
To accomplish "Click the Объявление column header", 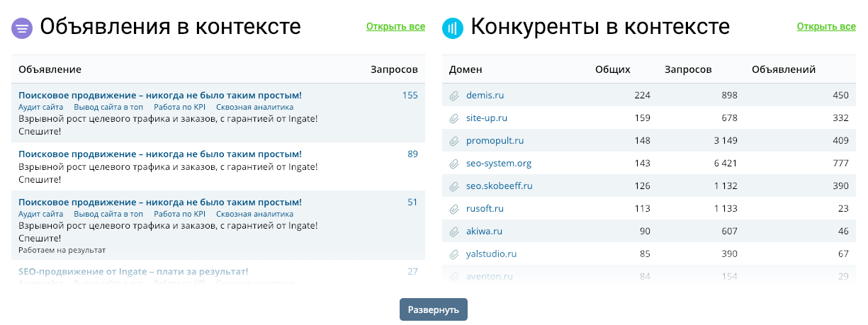I will pos(50,69).
